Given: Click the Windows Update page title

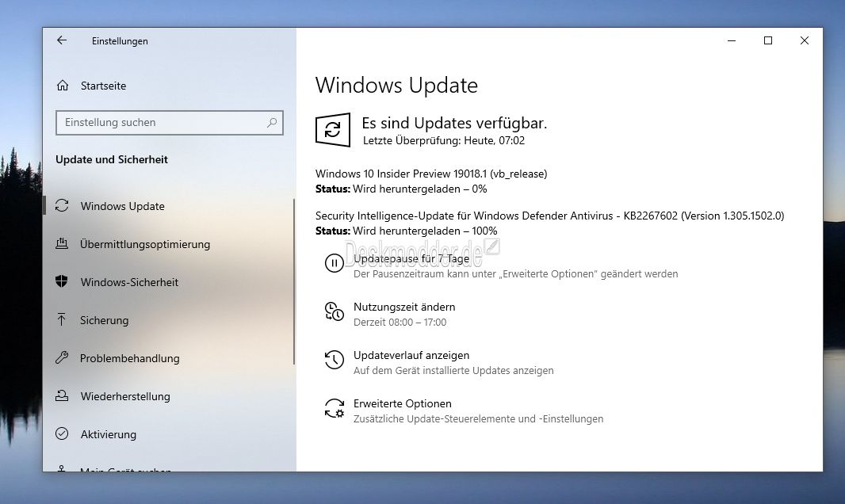Looking at the screenshot, I should [396, 86].
